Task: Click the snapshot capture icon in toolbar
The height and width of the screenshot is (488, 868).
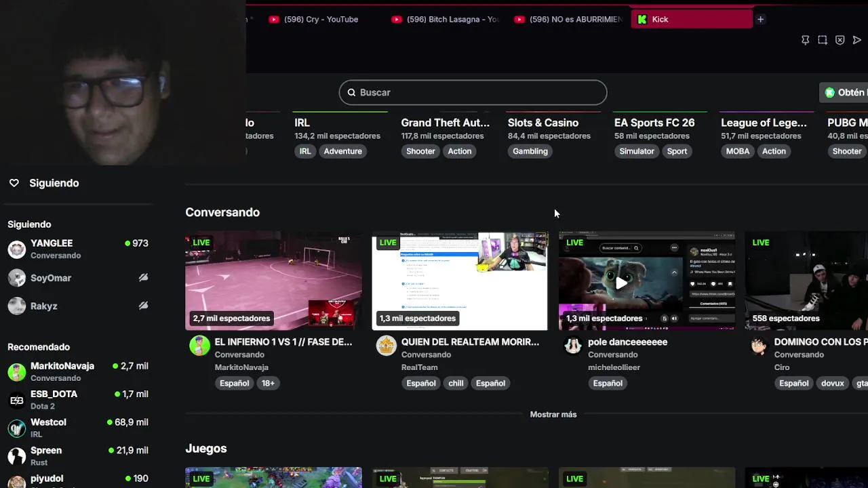Action: pyautogui.click(x=823, y=40)
